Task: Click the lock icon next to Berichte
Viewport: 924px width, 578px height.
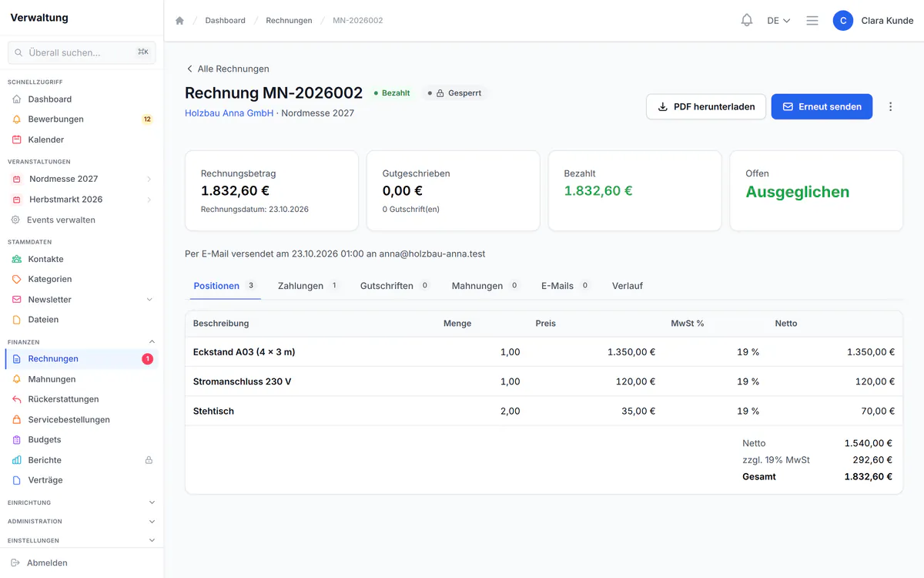Action: click(x=149, y=460)
